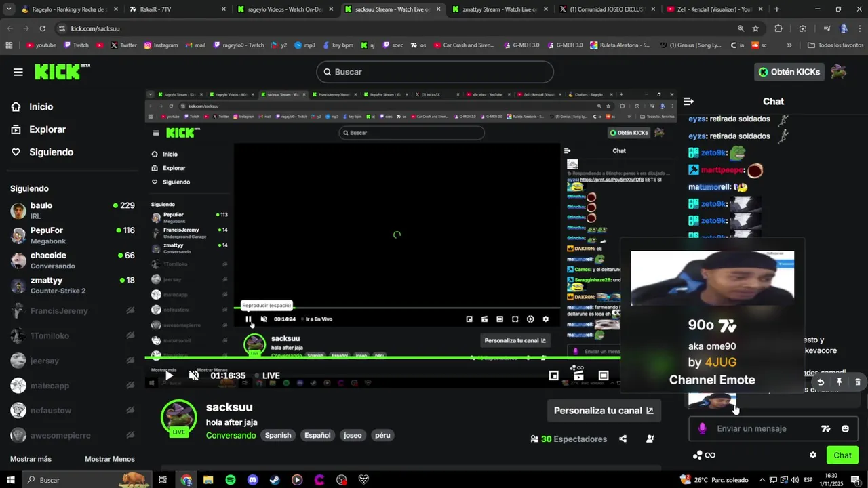This screenshot has height=488, width=868.
Task: Click the Obtén KICKs button
Action: pyautogui.click(x=789, y=72)
